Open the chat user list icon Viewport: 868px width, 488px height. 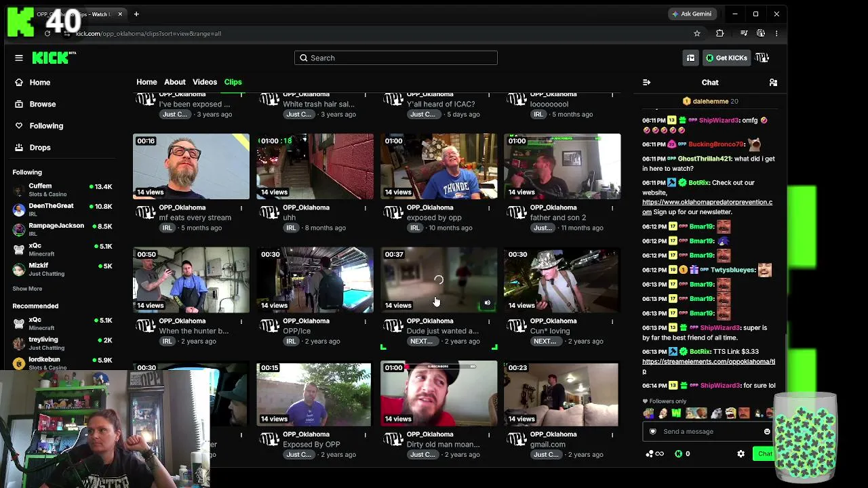773,82
